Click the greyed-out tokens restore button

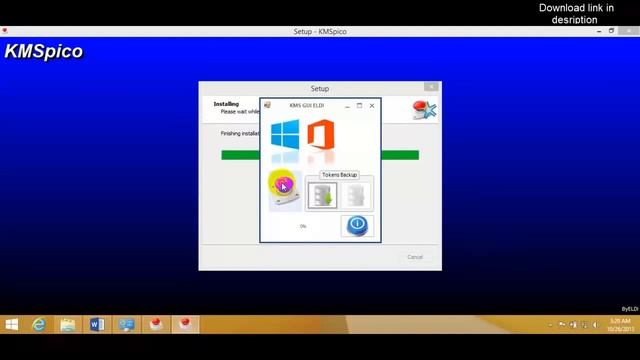[x=356, y=196]
